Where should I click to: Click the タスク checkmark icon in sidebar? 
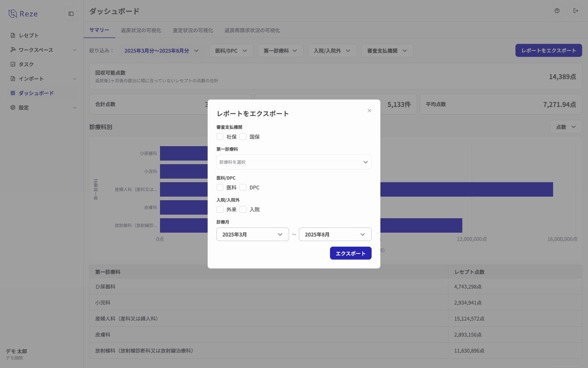tap(13, 64)
